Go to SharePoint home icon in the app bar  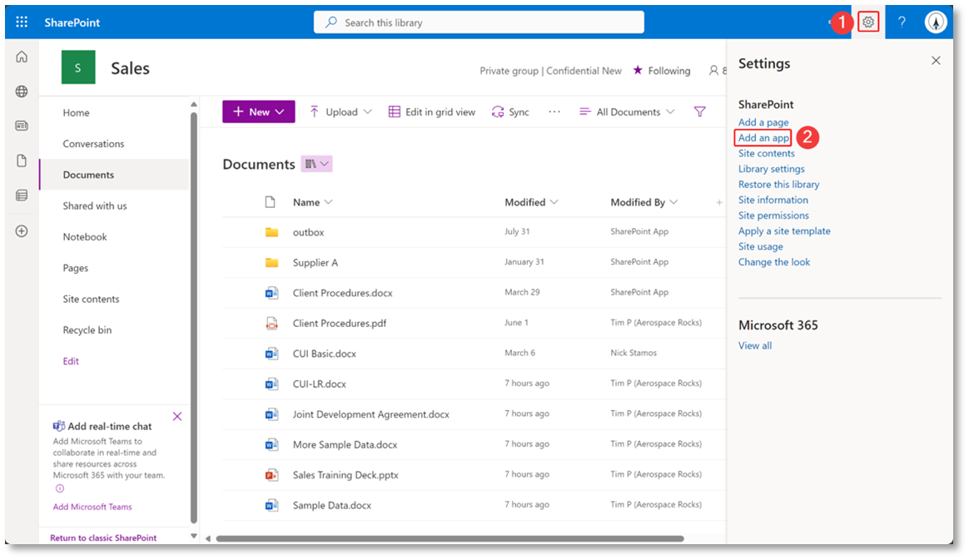[22, 57]
